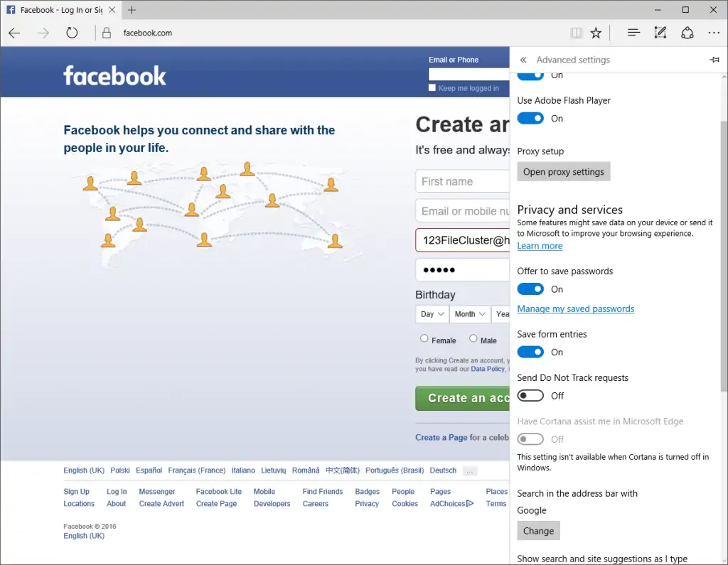Switch language to Italiano

(243, 470)
